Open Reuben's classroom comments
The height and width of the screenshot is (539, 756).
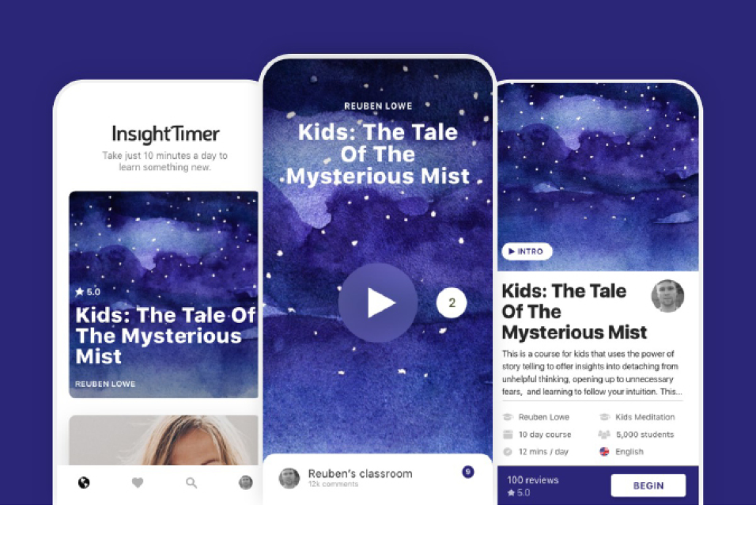360,474
